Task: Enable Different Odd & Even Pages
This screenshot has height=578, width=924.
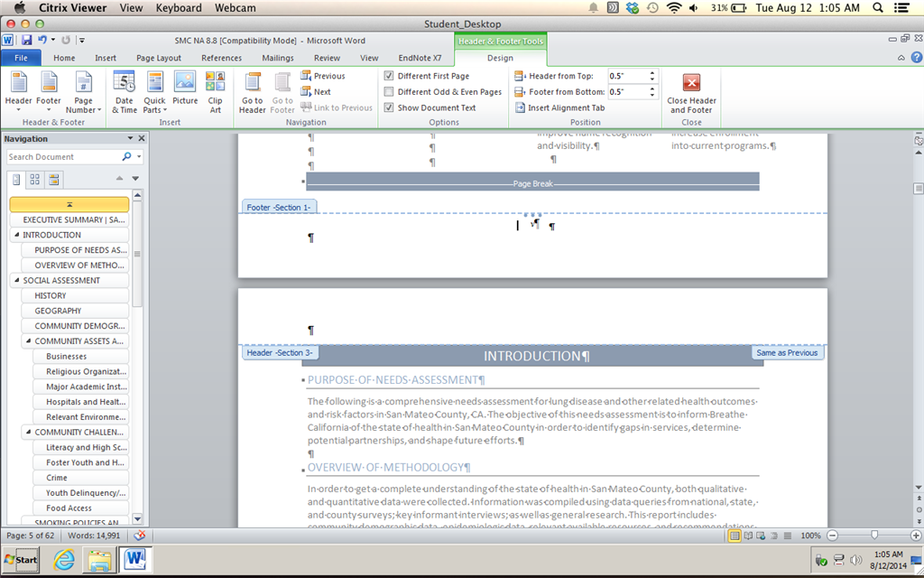Action: 389,92
